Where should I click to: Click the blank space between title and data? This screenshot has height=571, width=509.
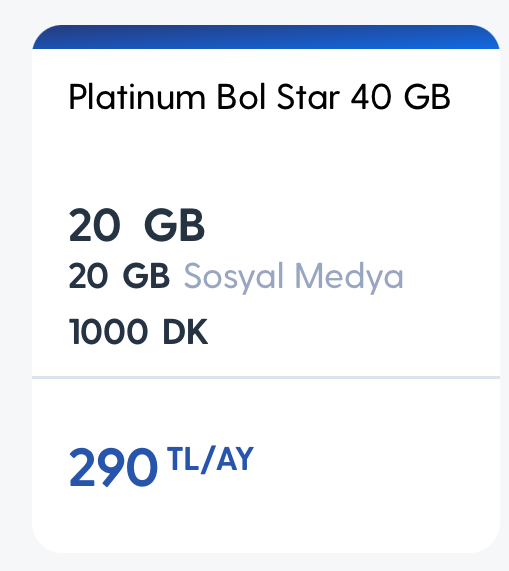(266, 157)
